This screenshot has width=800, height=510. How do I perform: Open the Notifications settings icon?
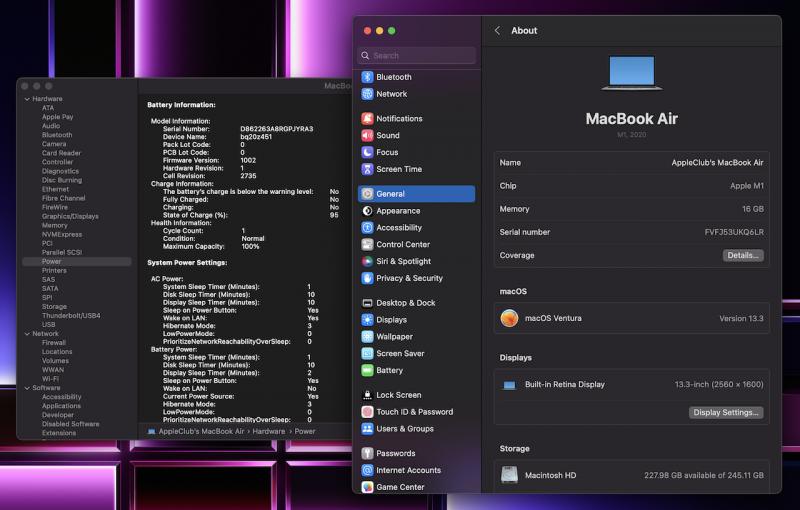(367, 119)
